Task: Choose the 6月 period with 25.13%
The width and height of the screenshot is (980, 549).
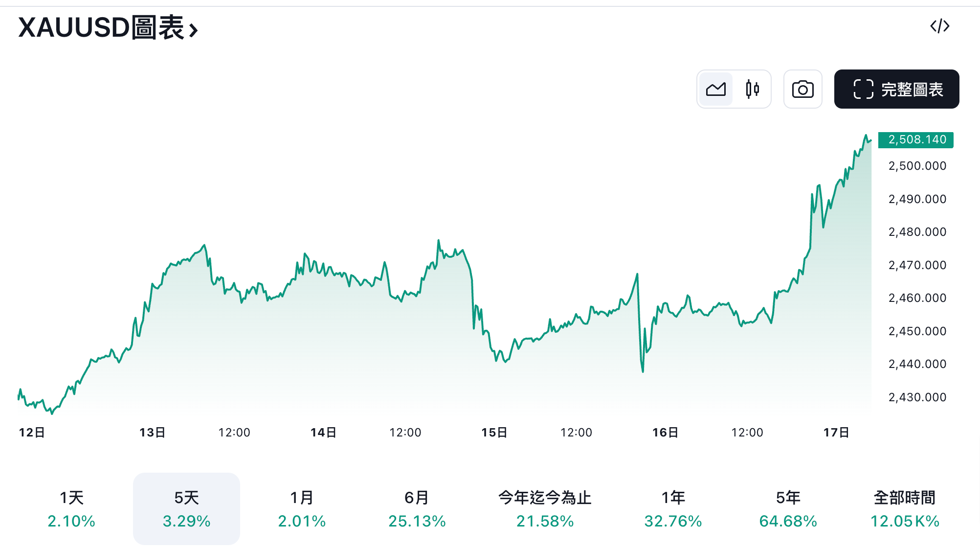Action: pos(416,508)
